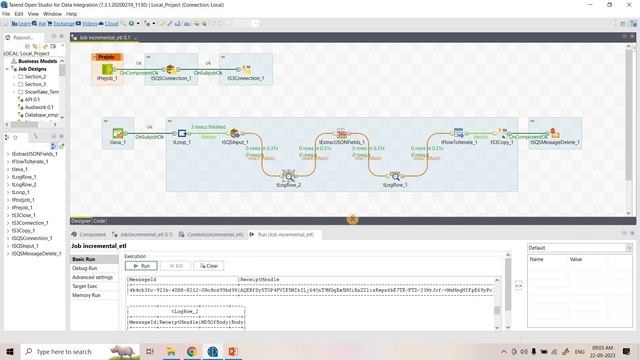Viewport: 640px width, 360px height.
Task: Expand tExtractJSONFields_1 in the outline tree
Action: point(8,154)
